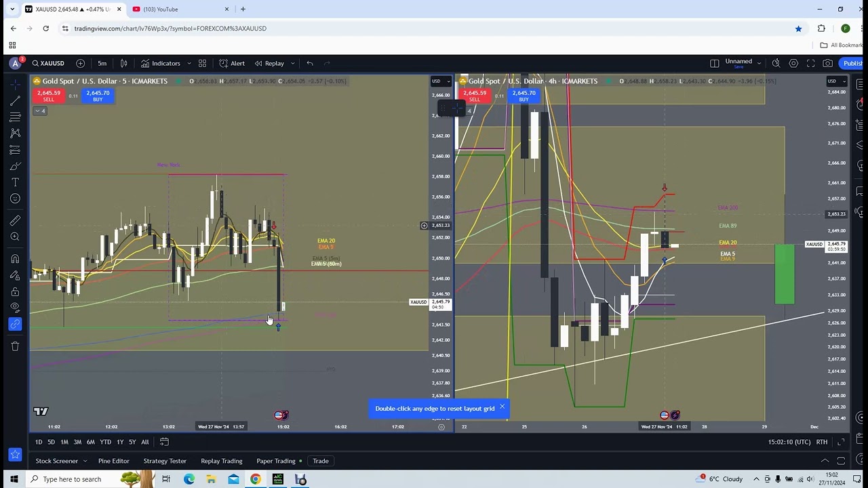Expand the Stock Screener dropdown arrow
This screenshot has width=868, height=488.
pyautogui.click(x=85, y=461)
